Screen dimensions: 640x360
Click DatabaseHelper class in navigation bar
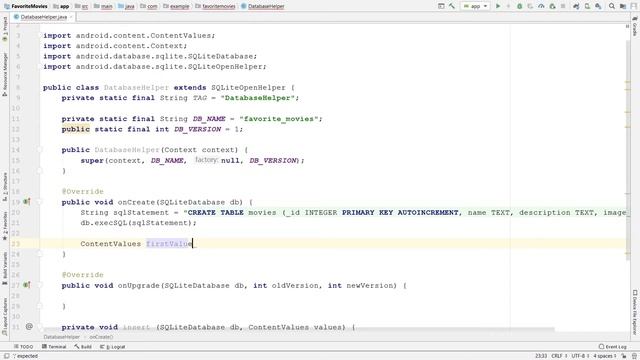click(x=262, y=6)
